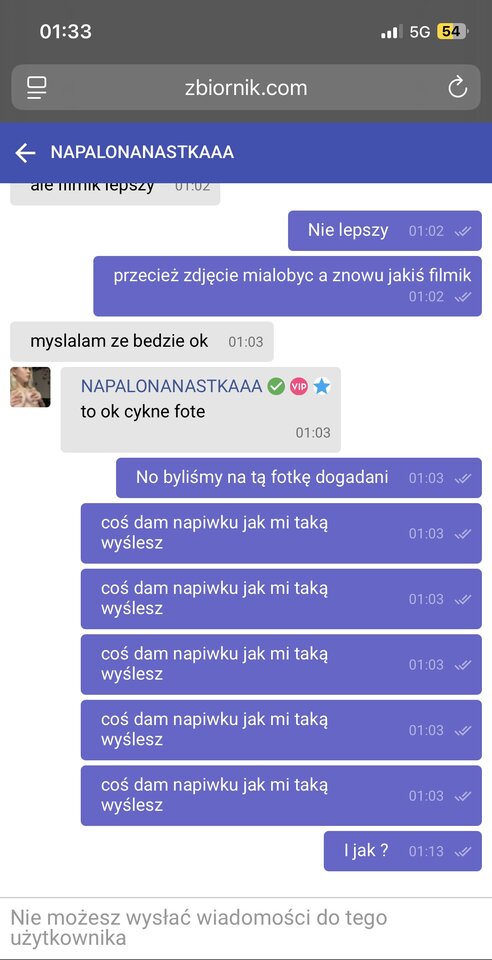The width and height of the screenshot is (492, 960).
Task: Select the "No byliśmy na tą fotkę dogadani" message
Action: pyautogui.click(x=299, y=478)
